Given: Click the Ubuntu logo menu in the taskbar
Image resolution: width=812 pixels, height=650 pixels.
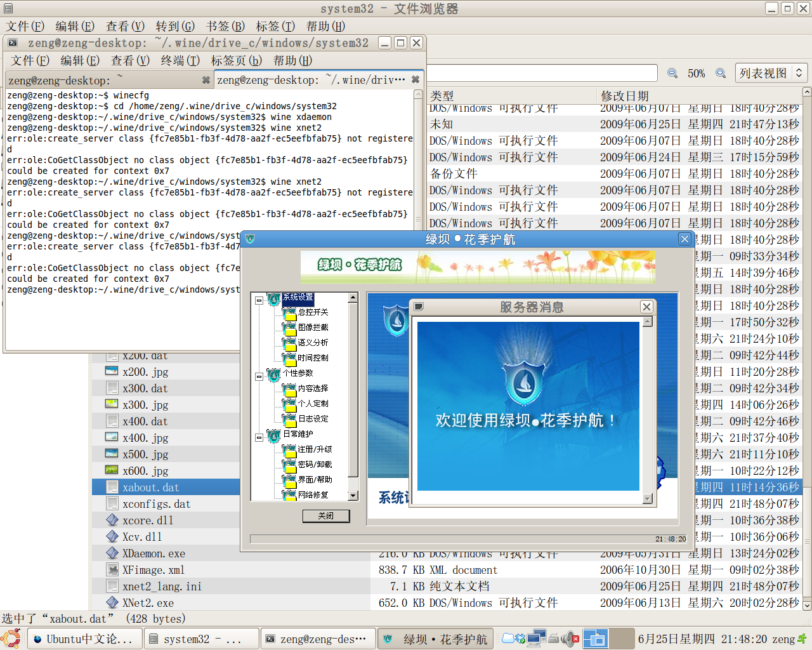Looking at the screenshot, I should (x=11, y=639).
